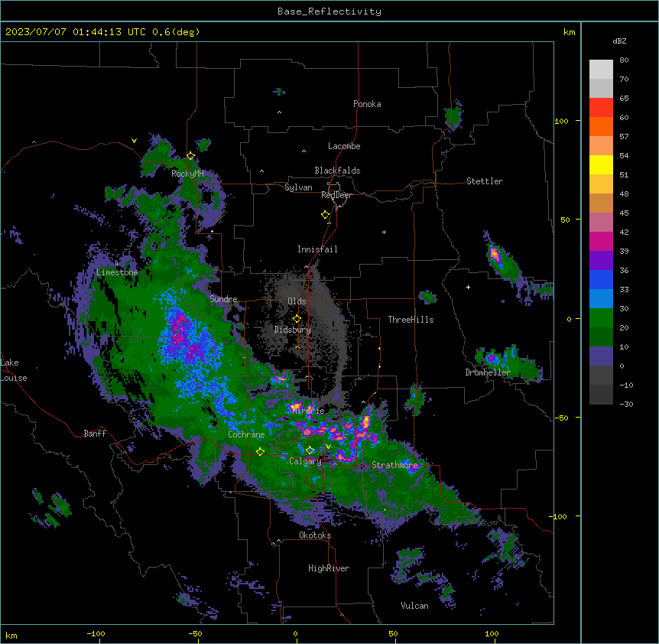
Task: Select the bright green 20-30 dBZ legend swatch
Action: [x=601, y=318]
